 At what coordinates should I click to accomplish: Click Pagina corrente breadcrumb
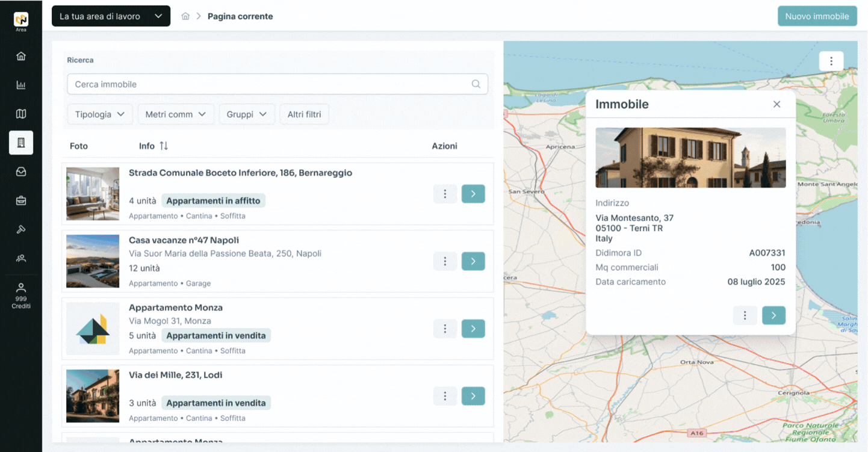240,16
